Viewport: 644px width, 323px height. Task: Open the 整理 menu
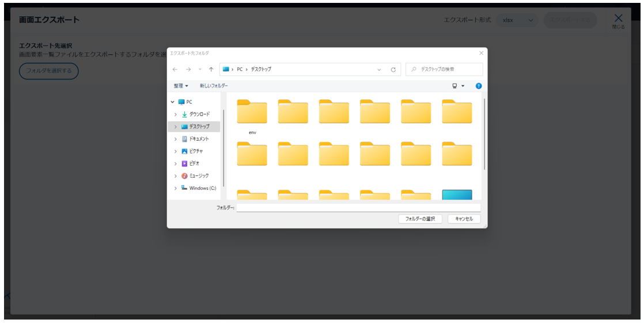[x=181, y=86]
